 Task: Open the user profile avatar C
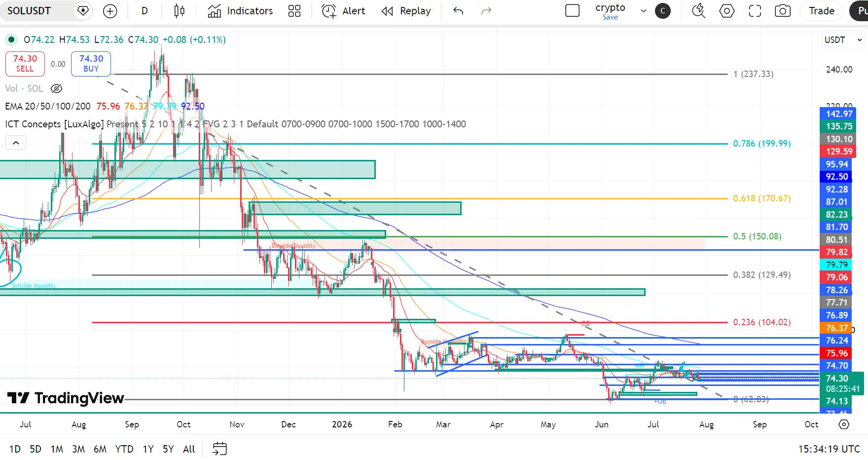[663, 11]
